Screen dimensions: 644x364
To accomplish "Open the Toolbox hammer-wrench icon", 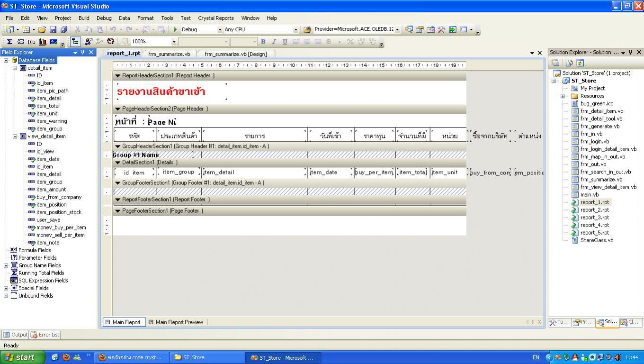I will (441, 29).
